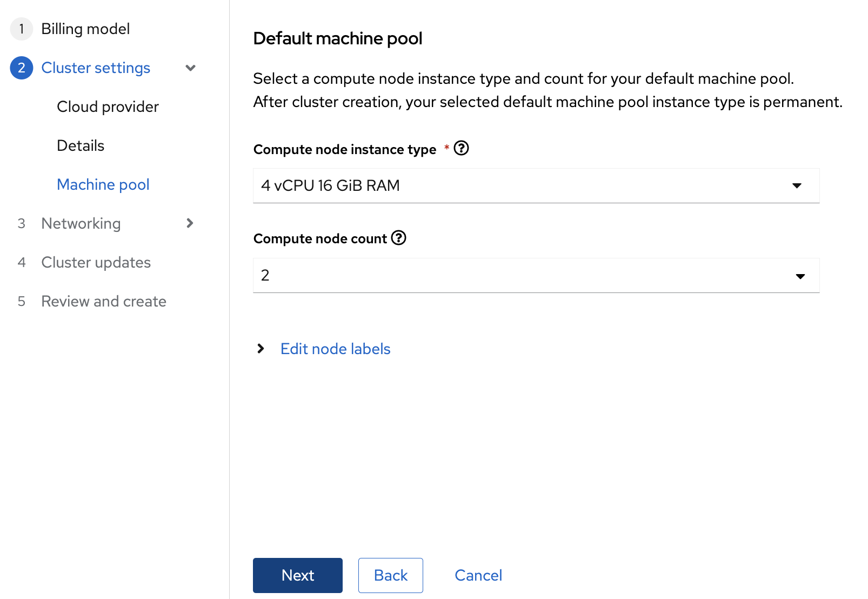The image size is (868, 599).
Task: Go to Review and create step
Action: pyautogui.click(x=103, y=302)
